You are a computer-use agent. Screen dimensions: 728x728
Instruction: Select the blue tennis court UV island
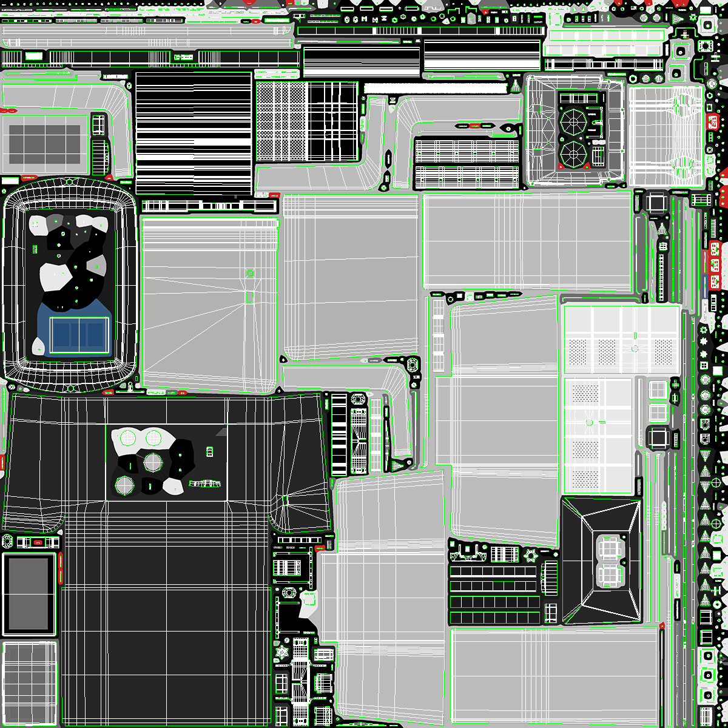coord(79,335)
